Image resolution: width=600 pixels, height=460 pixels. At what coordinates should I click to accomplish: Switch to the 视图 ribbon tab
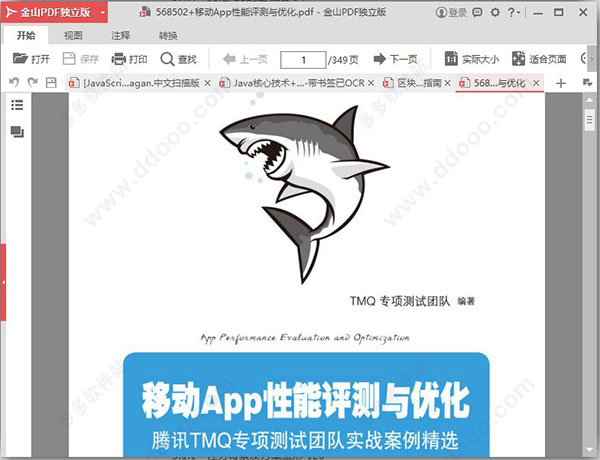(x=73, y=36)
